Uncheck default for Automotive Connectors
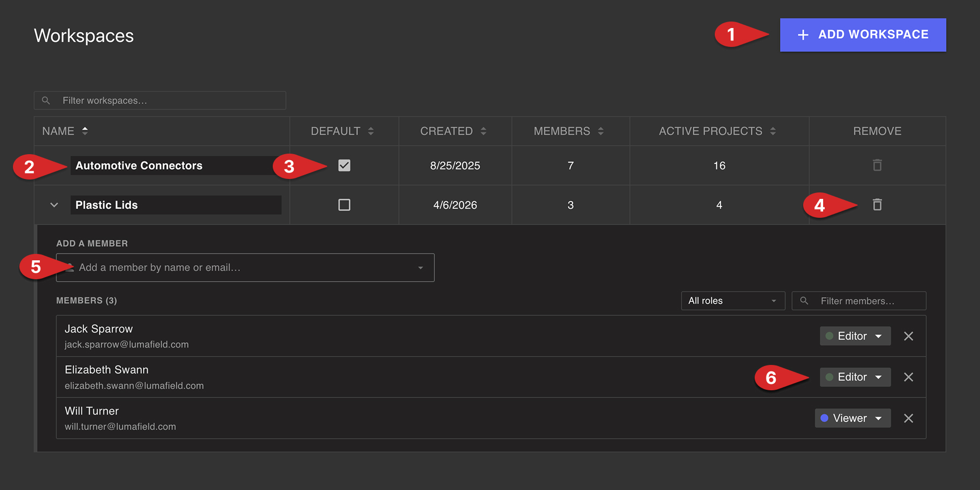 pyautogui.click(x=344, y=165)
